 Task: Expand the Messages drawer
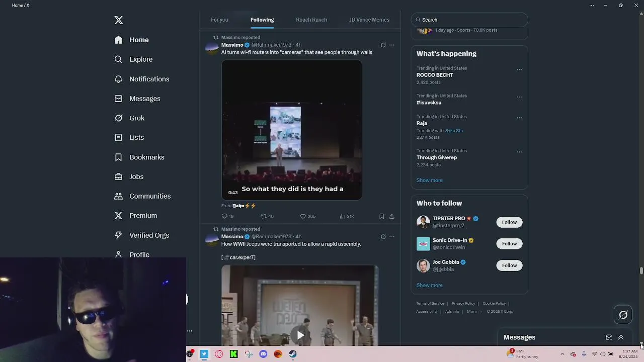point(621,337)
